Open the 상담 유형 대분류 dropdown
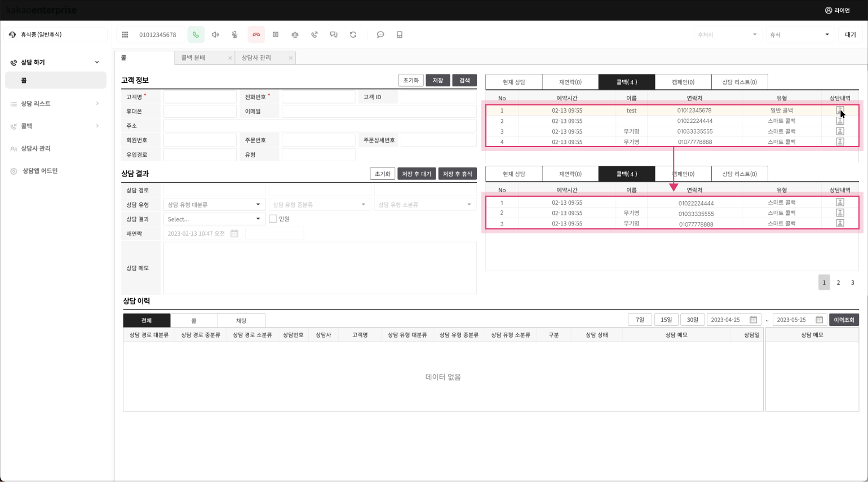This screenshot has width=868, height=482. point(214,205)
